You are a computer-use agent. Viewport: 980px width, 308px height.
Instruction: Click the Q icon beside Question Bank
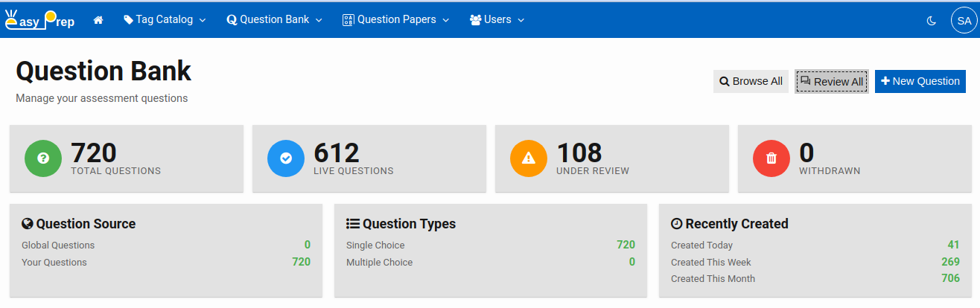click(x=232, y=20)
